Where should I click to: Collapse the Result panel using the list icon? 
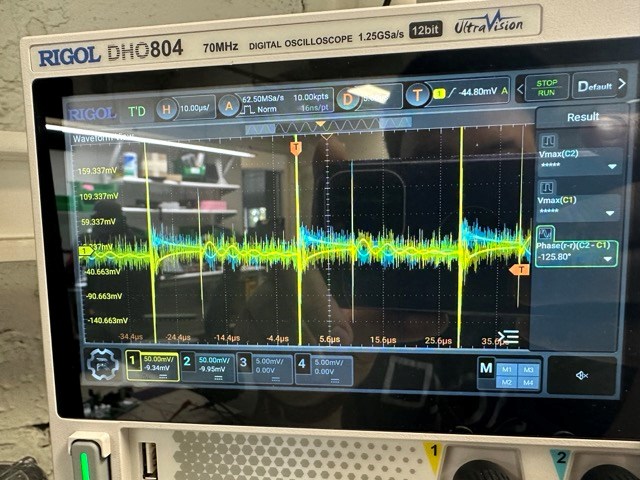(508, 337)
